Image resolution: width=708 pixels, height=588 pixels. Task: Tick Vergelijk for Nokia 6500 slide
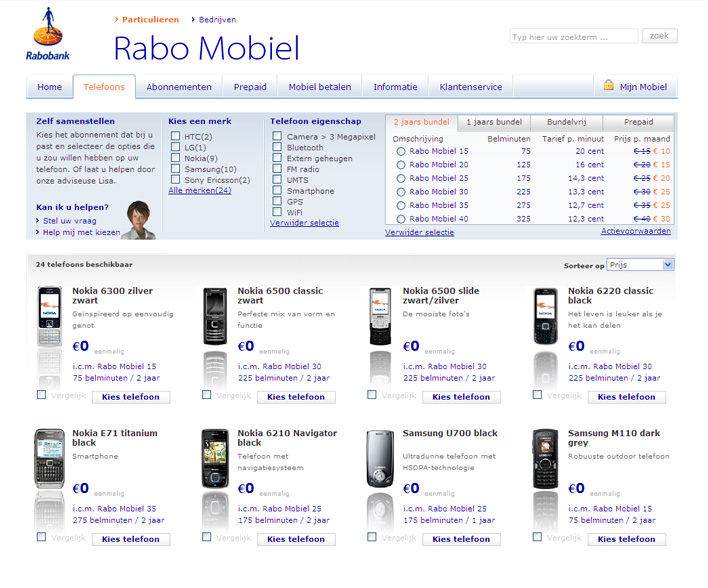point(372,395)
